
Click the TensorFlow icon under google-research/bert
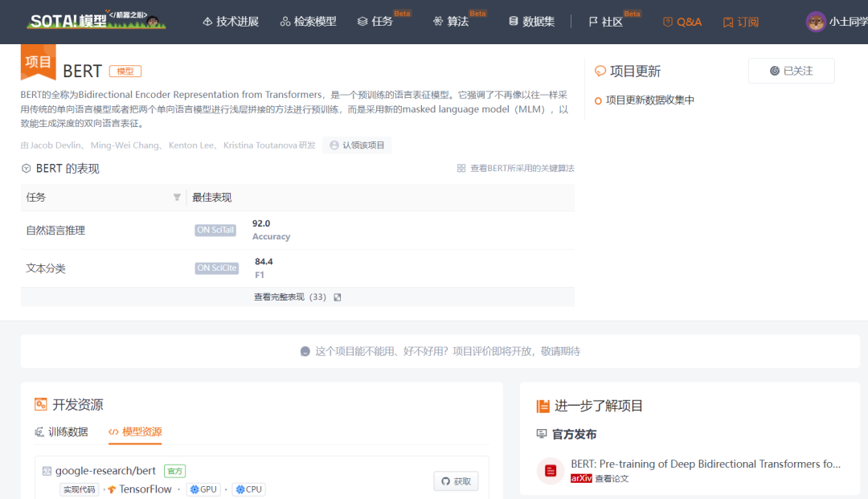click(112, 489)
